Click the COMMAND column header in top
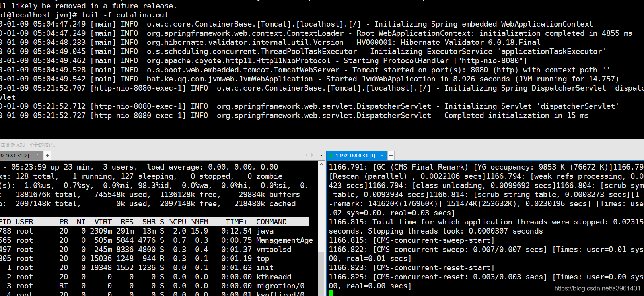The image size is (644, 296). click(271, 222)
